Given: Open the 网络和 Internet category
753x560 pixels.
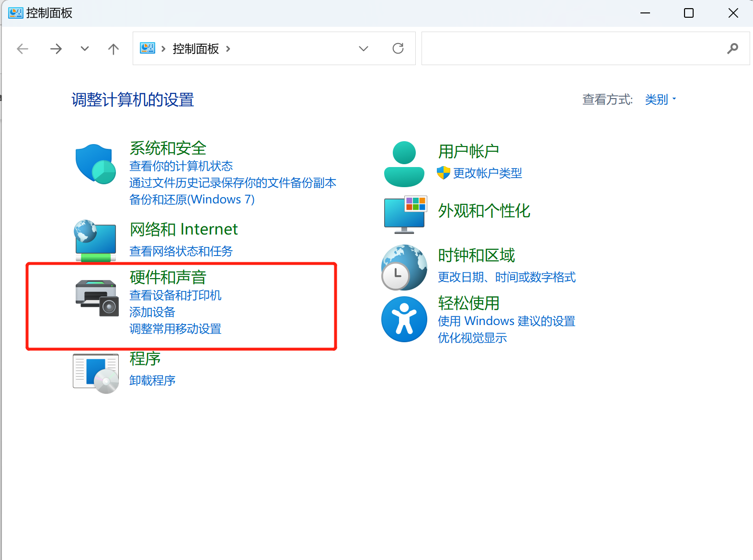Looking at the screenshot, I should (x=183, y=229).
